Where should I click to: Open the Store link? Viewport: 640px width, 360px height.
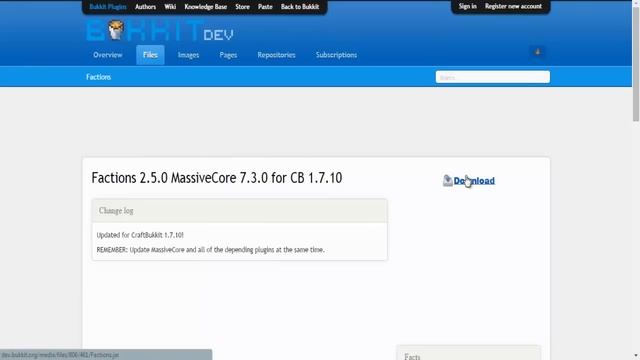(x=242, y=7)
